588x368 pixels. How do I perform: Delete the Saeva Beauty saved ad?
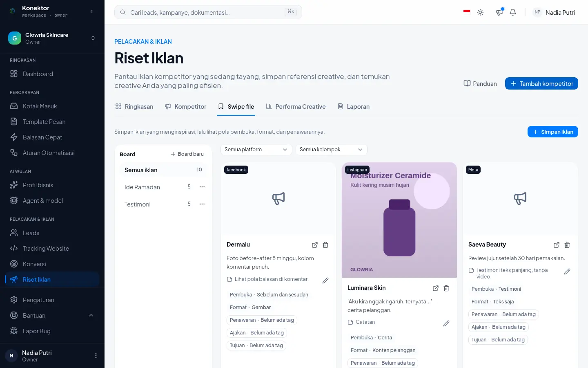click(x=567, y=245)
